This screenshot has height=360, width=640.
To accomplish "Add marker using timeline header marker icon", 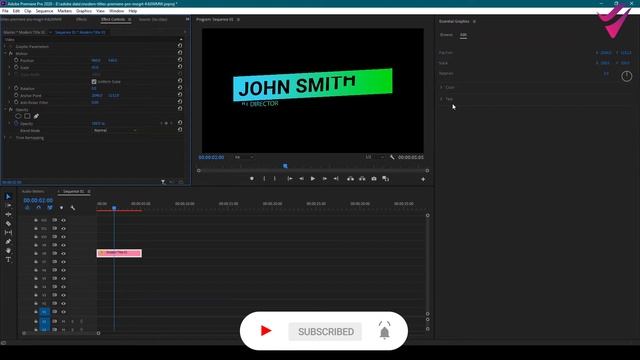I will pyautogui.click(x=61, y=208).
